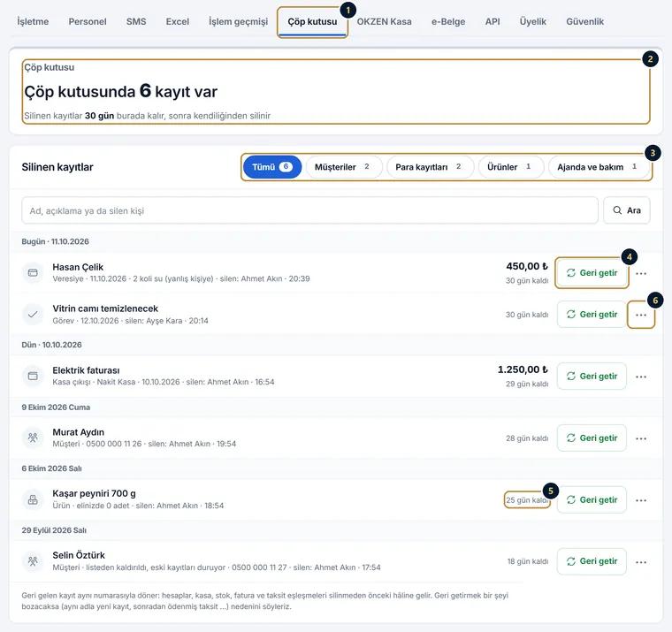The width and height of the screenshot is (672, 632).
Task: Click the customer icon beside Selin Öztürk
Action: coord(33,561)
